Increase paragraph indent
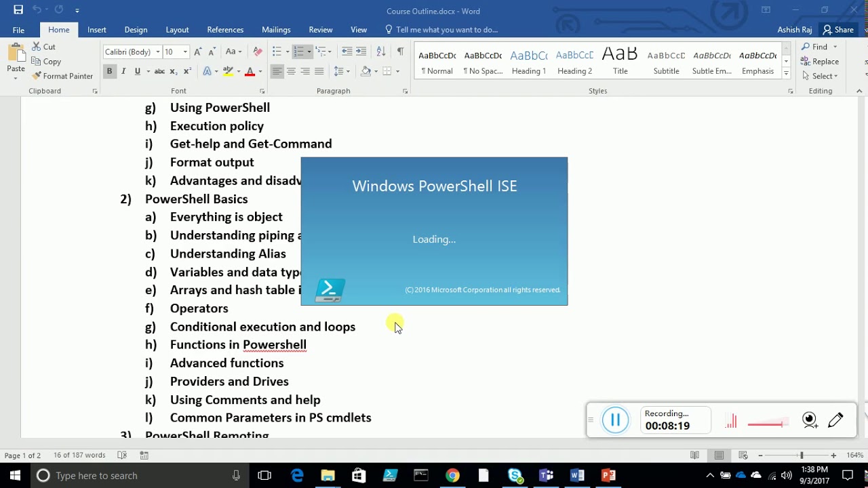The width and height of the screenshot is (868, 488). point(361,52)
